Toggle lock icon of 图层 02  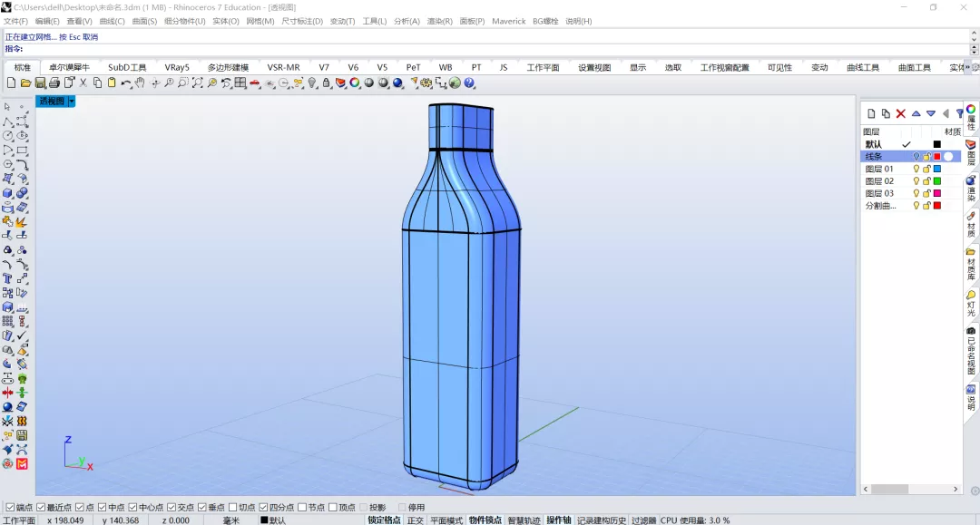pos(926,181)
